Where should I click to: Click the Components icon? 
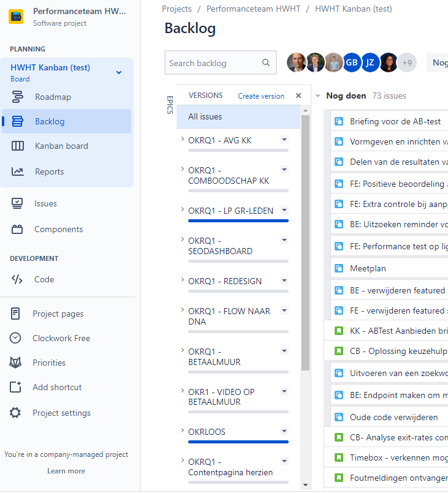tap(17, 229)
